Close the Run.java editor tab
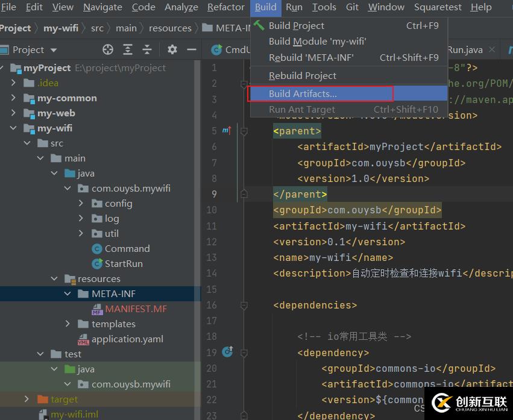The height and width of the screenshot is (420, 513). pyautogui.click(x=493, y=50)
